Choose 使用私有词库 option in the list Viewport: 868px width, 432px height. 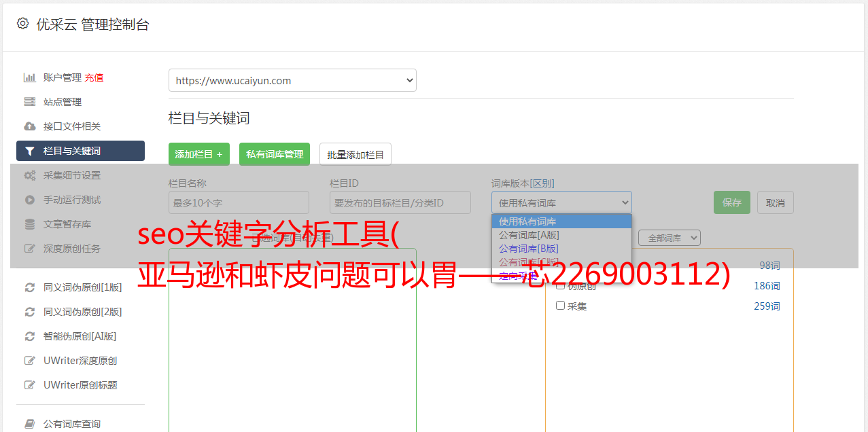(x=561, y=221)
